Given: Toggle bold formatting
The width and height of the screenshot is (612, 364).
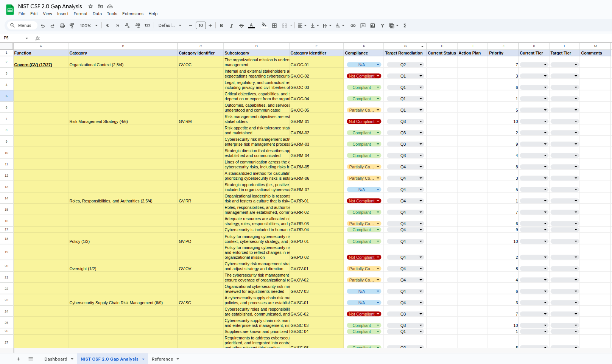Looking at the screenshot, I should coord(221,26).
